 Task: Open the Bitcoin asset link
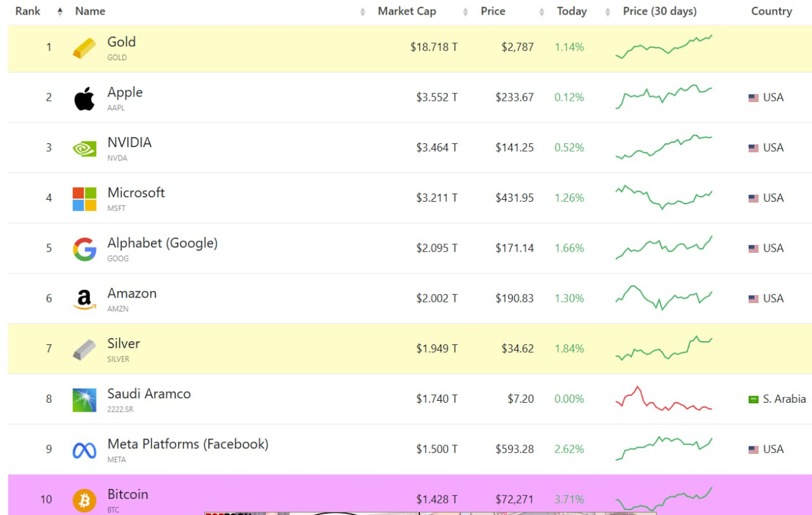point(128,494)
